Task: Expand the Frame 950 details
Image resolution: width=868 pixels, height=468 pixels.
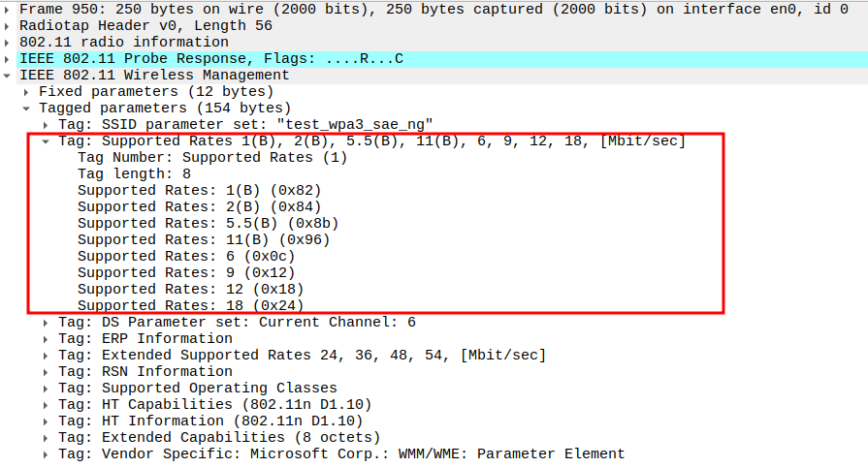Action: pyautogui.click(x=9, y=9)
